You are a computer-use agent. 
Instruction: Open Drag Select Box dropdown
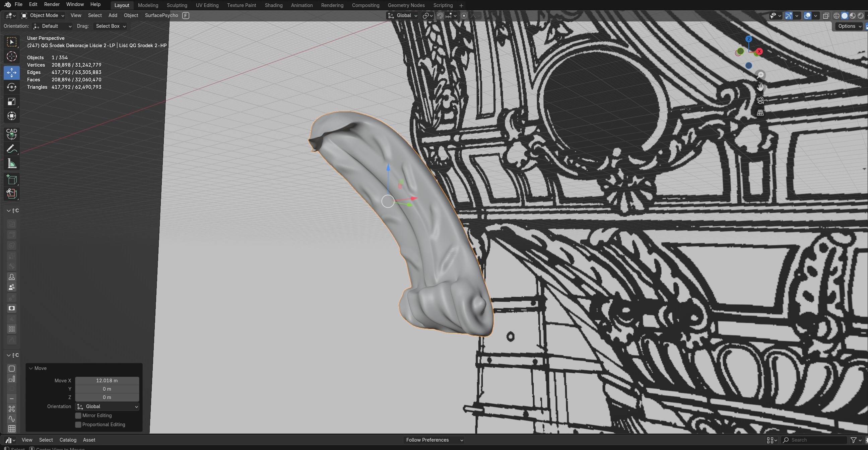[x=111, y=26]
